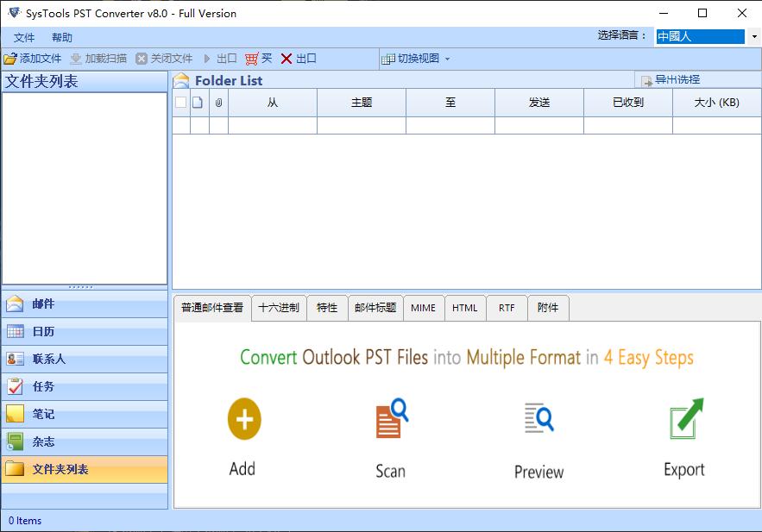Select the 杂志 journal icon in sidebar
This screenshot has height=532, width=762.
(15, 441)
